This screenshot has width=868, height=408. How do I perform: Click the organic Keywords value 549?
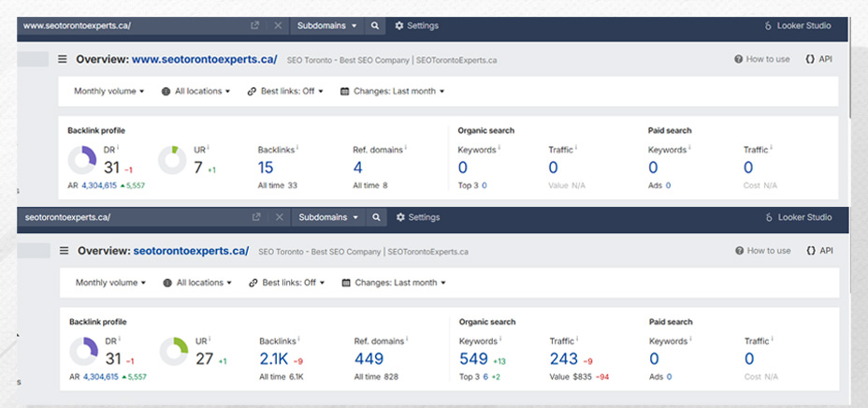[474, 359]
